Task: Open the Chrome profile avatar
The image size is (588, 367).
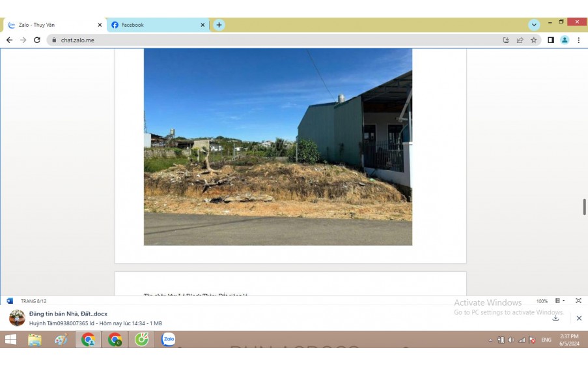Action: click(x=565, y=40)
